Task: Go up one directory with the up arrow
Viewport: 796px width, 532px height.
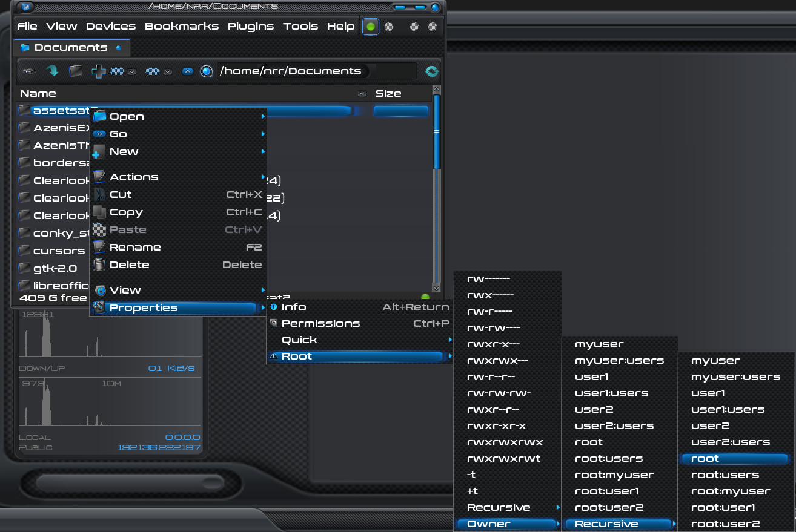Action: [188, 71]
